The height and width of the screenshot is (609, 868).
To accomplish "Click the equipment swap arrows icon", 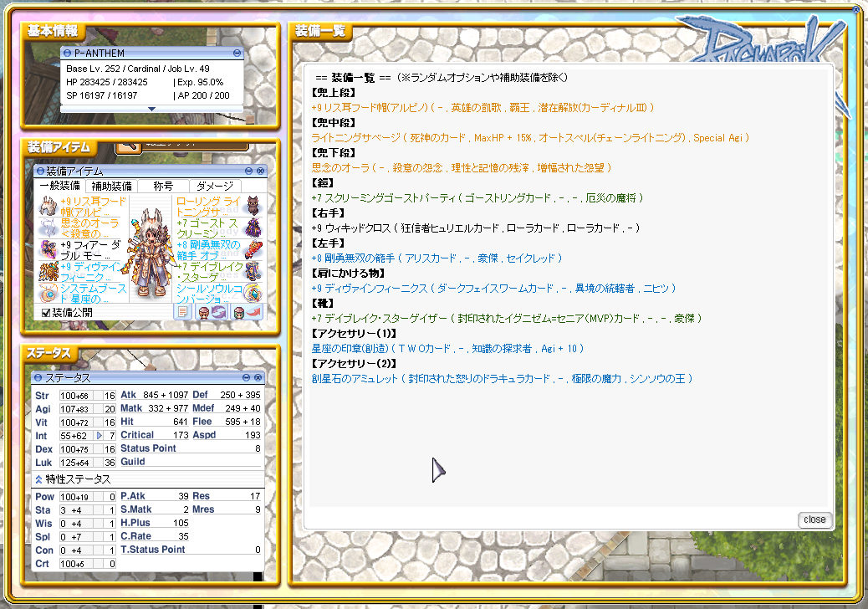I will pos(211,312).
